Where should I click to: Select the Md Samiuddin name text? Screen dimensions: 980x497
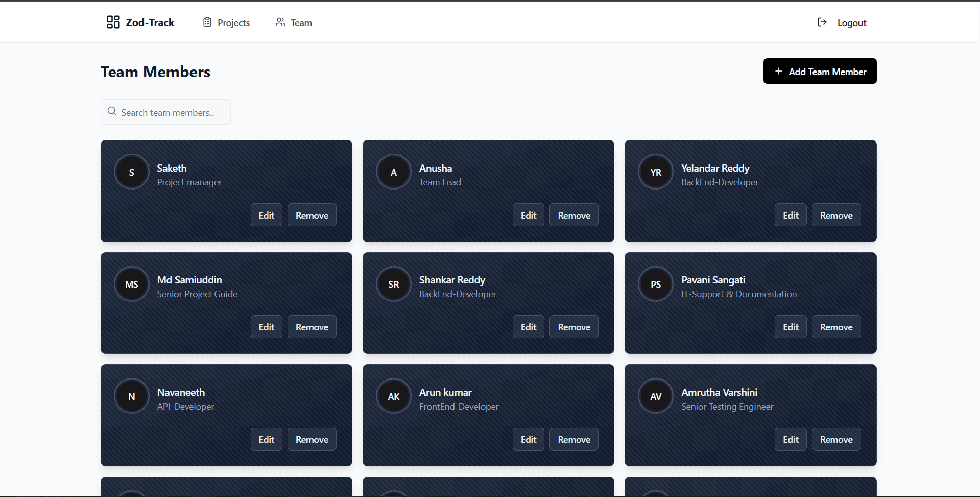pos(189,280)
